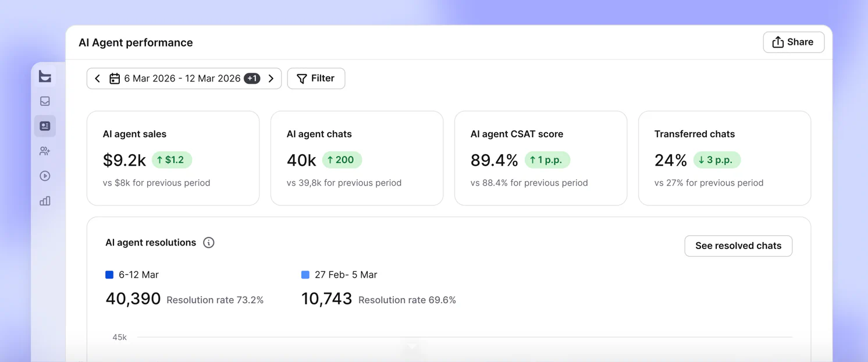Screen dimensions: 868x362
Task: Click the dark blue 6-12 Mar legend swatch
Action: [109, 275]
